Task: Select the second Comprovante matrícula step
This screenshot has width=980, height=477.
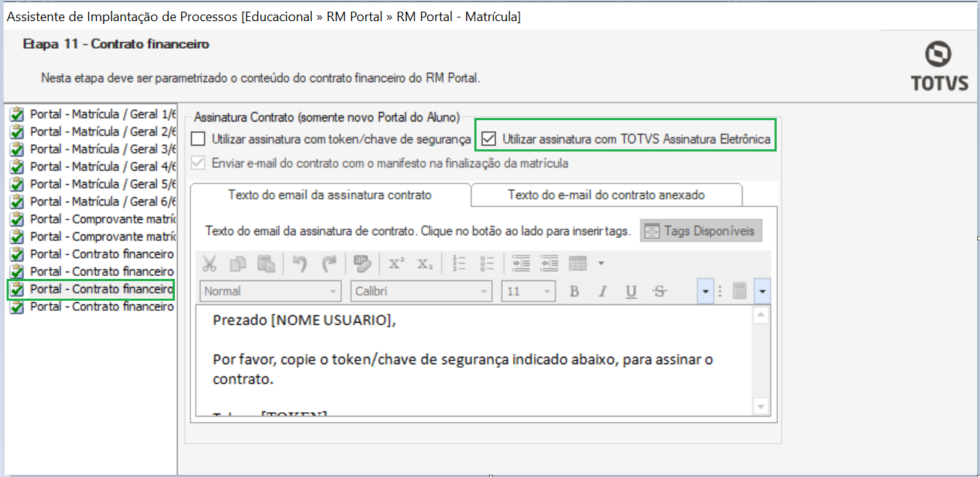Action: [x=93, y=237]
